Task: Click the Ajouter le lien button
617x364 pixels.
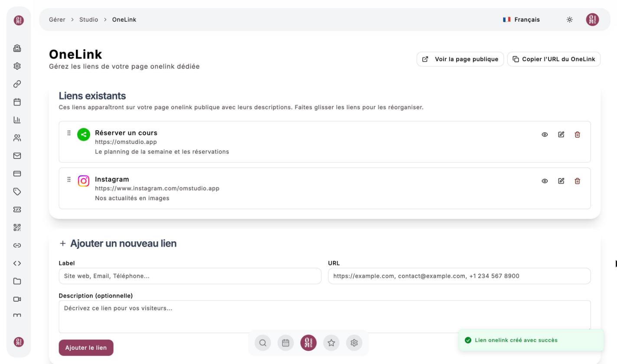Action: coord(86,348)
